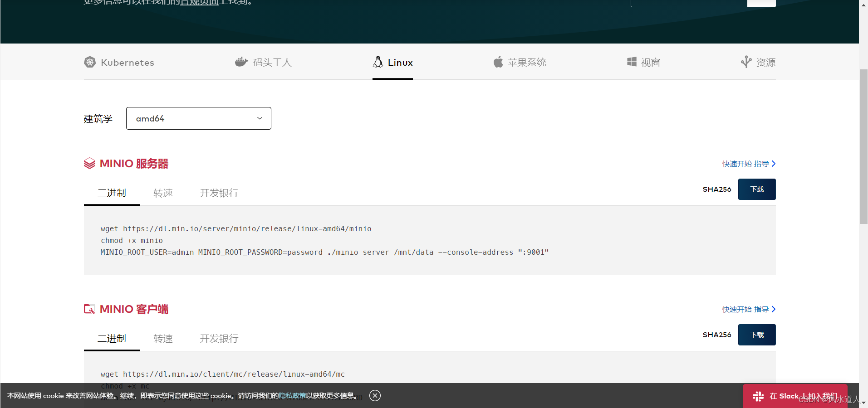This screenshot has width=868, height=408.
Task: Click the chmod +x minio line
Action: [x=132, y=240]
